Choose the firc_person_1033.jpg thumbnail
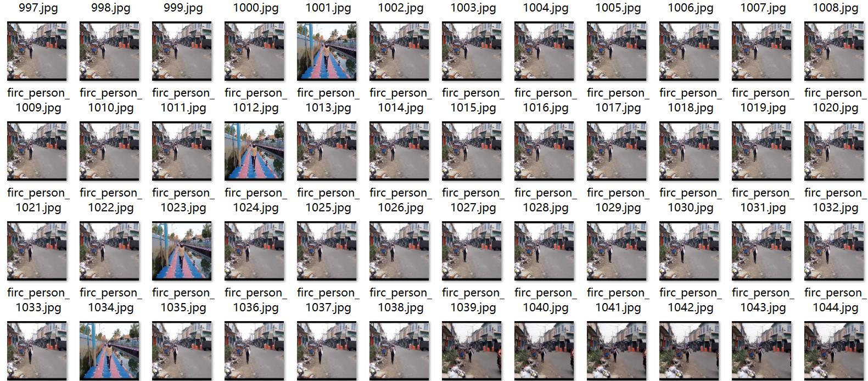 (37, 251)
